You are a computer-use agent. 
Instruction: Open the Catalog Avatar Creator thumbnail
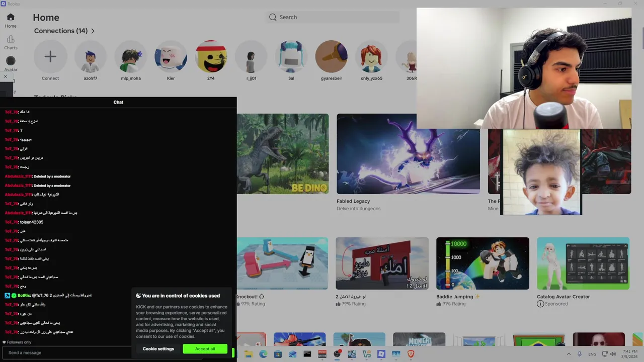(x=583, y=263)
